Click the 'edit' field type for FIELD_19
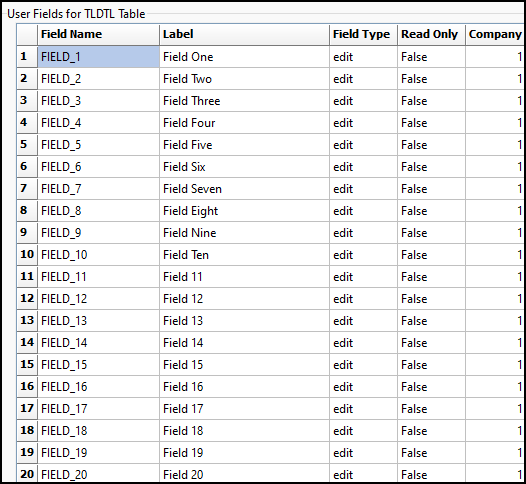The width and height of the screenshot is (526, 484). [364, 452]
